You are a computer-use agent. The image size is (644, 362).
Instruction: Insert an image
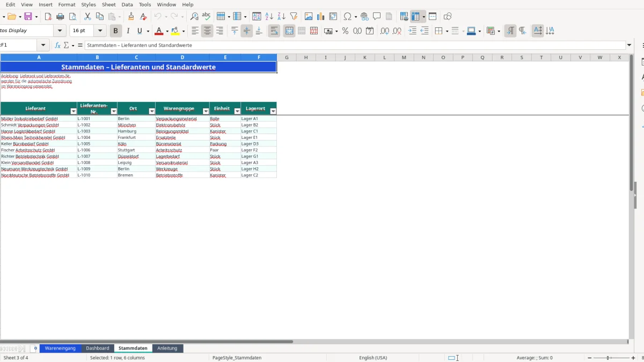click(x=309, y=17)
